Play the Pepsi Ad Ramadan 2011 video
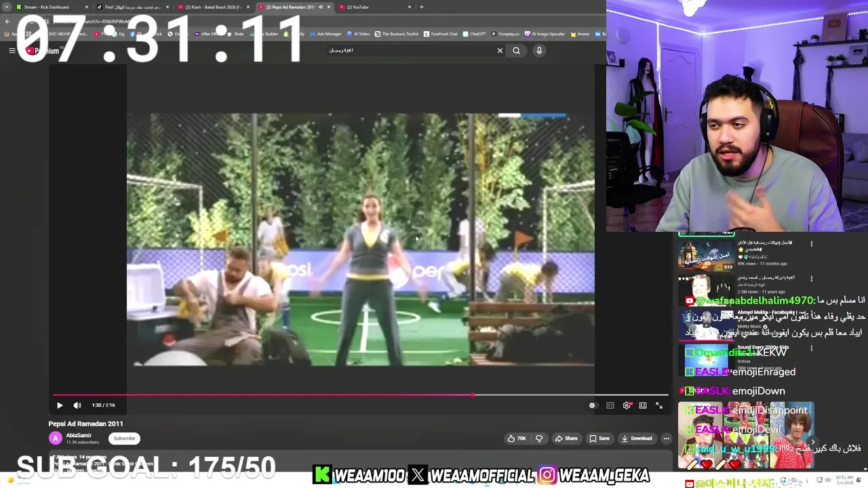Screen dimensions: 868x488 click(x=60, y=405)
